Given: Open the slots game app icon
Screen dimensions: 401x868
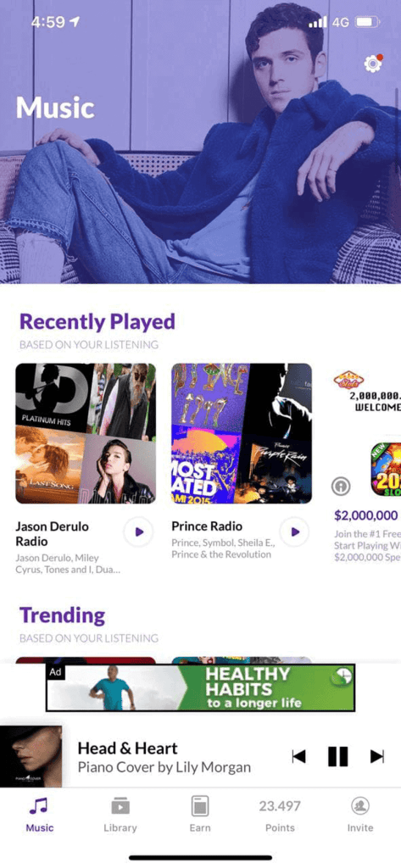Looking at the screenshot, I should (x=386, y=468).
